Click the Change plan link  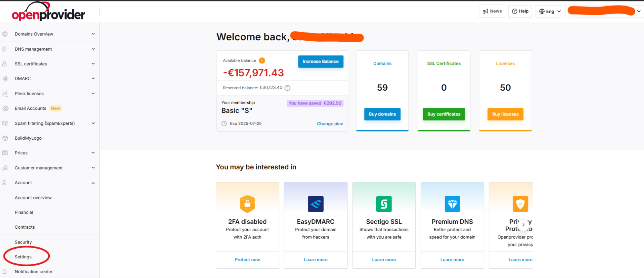330,124
